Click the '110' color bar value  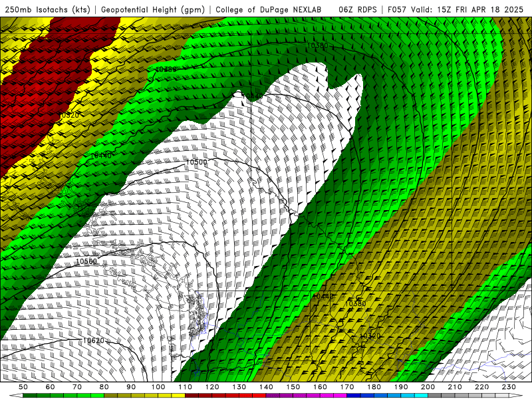(x=186, y=387)
